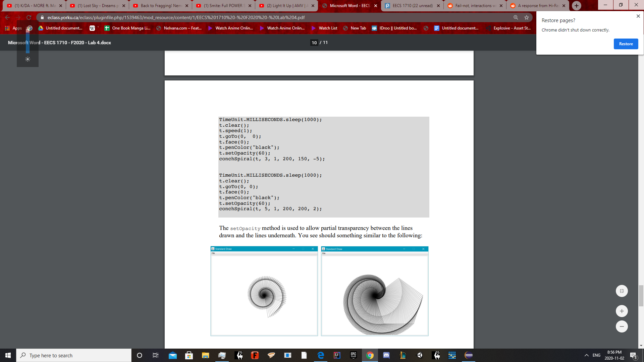644x362 pixels.
Task: Open Microsoft Edge from the taskbar
Action: pos(320,355)
